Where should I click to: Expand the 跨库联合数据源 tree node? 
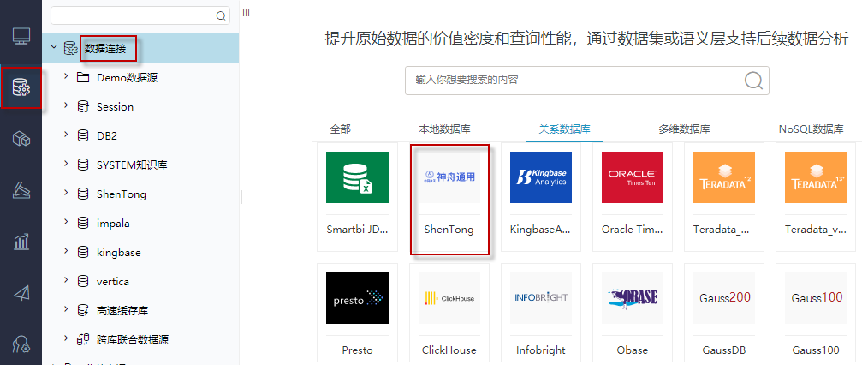(66, 339)
